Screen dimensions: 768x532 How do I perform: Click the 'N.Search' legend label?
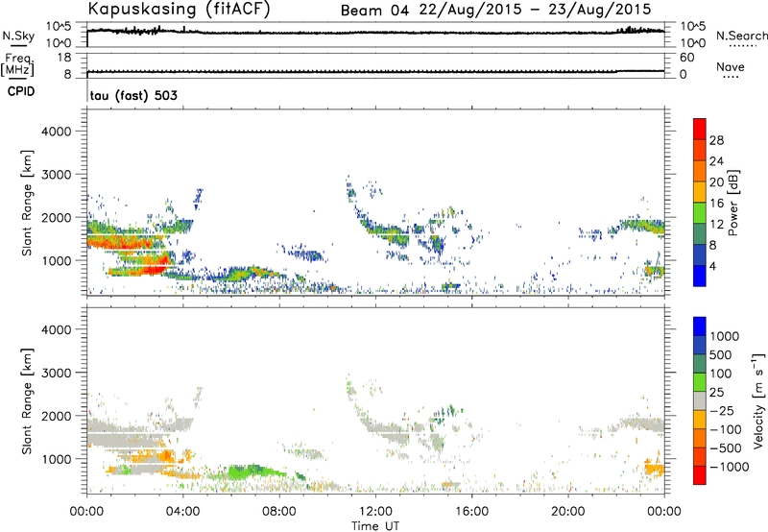tap(742, 36)
